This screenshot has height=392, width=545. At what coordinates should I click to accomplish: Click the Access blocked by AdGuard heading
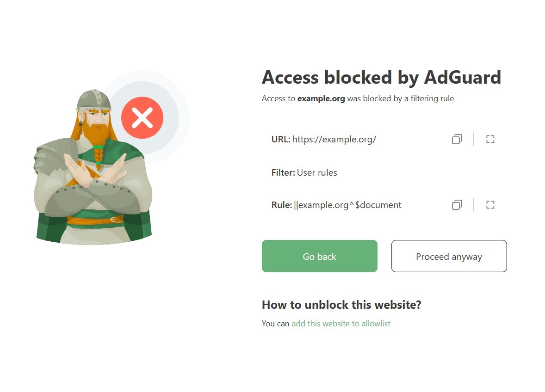(x=381, y=77)
